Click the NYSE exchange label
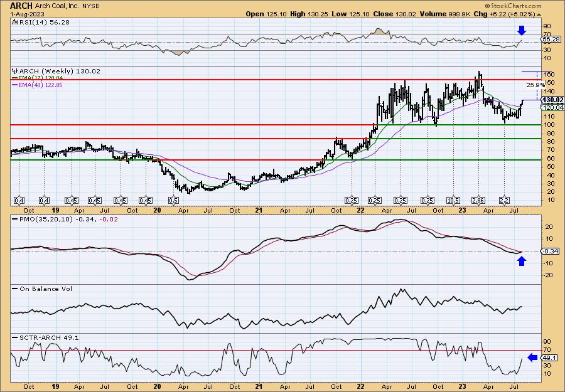The height and width of the screenshot is (392, 565). pos(91,6)
